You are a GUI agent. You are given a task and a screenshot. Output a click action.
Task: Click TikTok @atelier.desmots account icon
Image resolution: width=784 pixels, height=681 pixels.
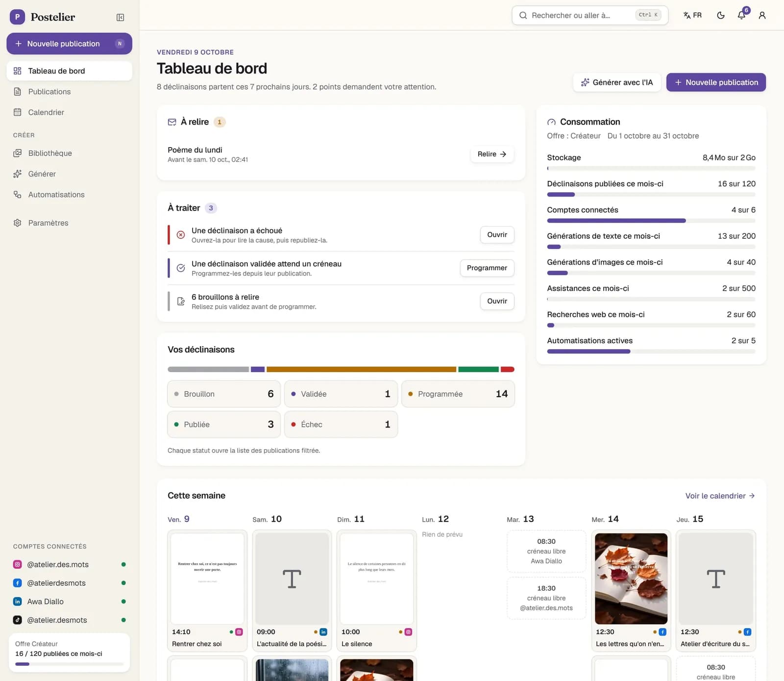[x=18, y=620]
